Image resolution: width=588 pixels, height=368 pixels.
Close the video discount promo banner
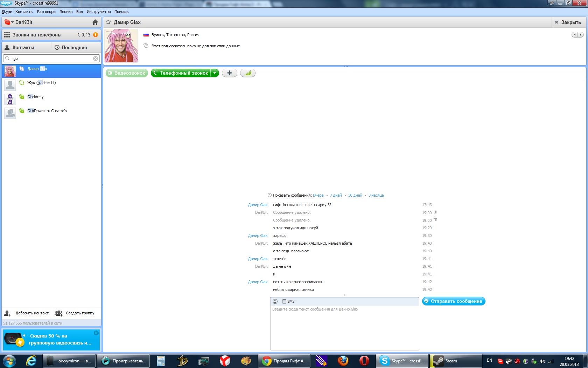tap(96, 333)
